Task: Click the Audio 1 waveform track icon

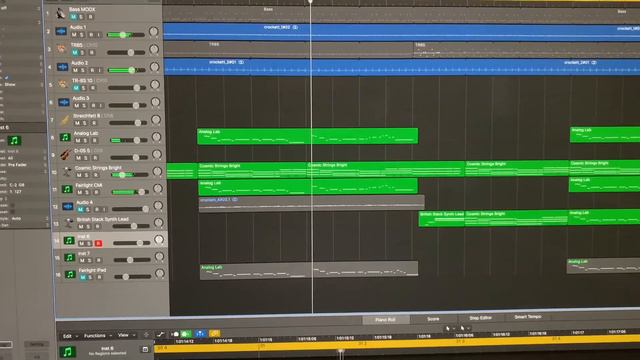Action: point(61,31)
